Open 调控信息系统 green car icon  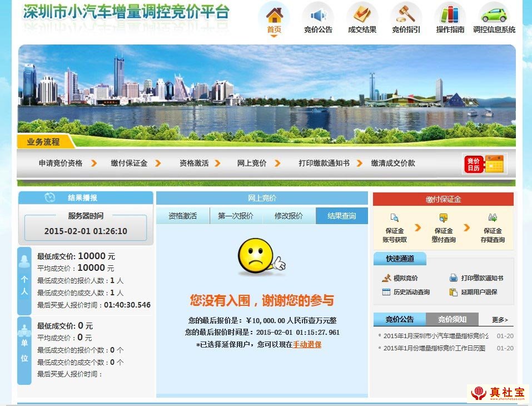tap(494, 16)
